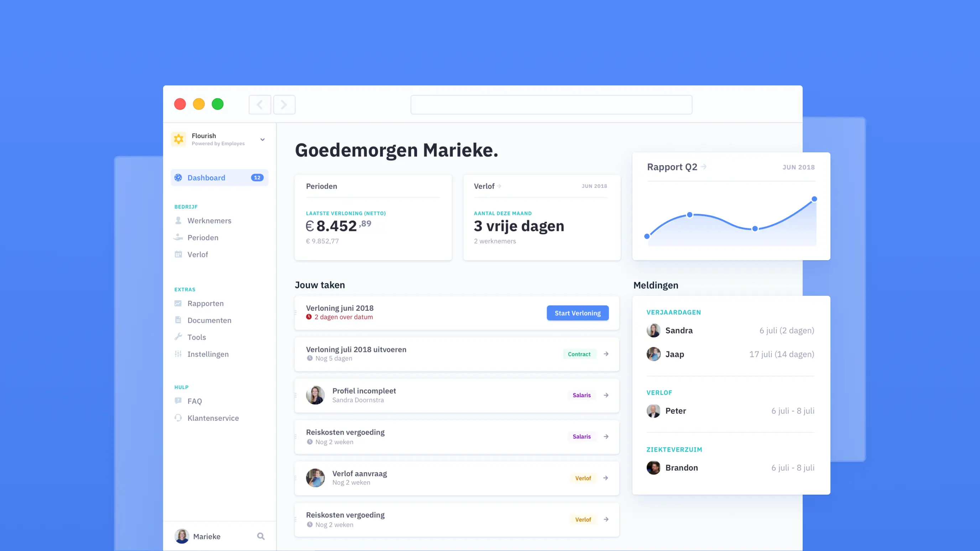Click the drag handle on Verloning juni task

click(296, 313)
